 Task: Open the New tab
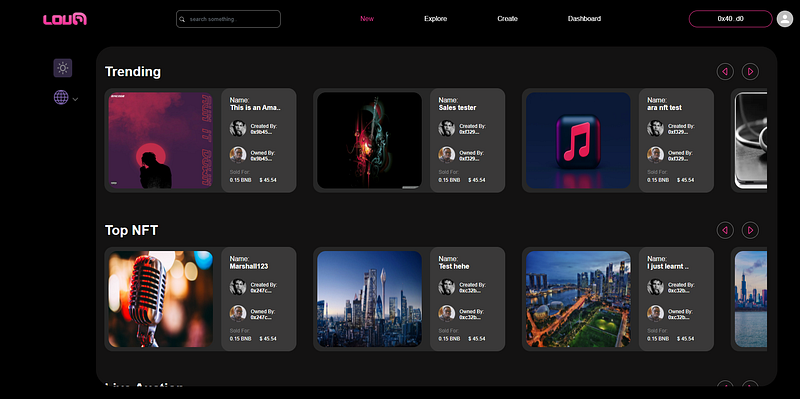click(367, 19)
